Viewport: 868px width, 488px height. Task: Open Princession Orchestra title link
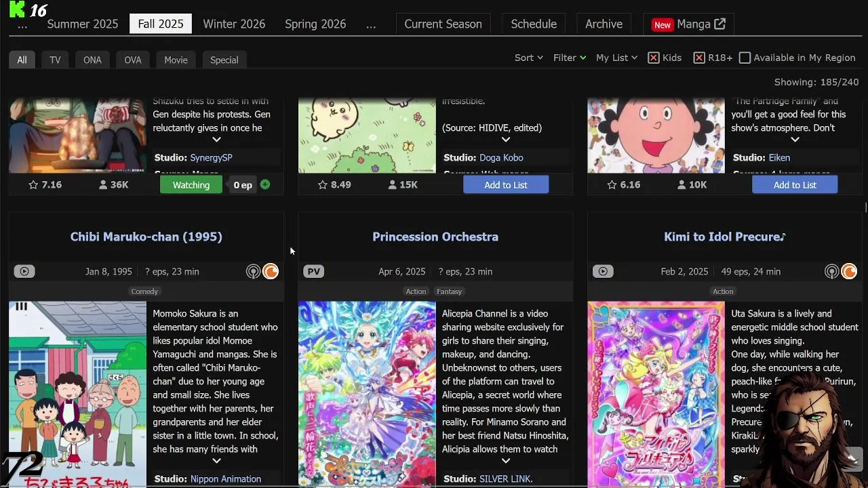435,237
